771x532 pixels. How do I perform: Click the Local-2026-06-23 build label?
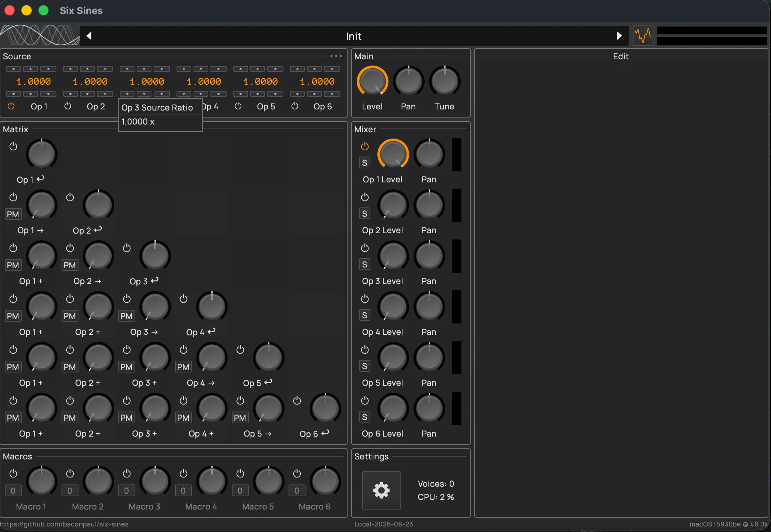tap(384, 524)
